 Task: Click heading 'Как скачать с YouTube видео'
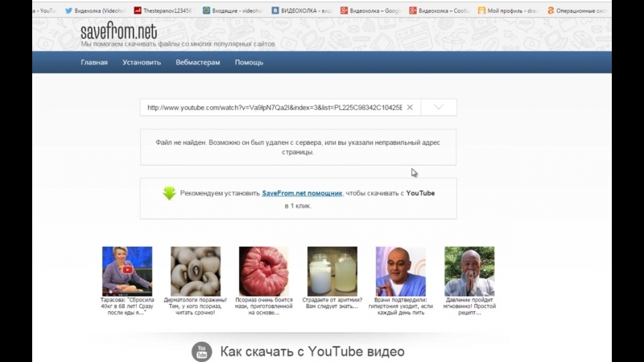coord(312,352)
